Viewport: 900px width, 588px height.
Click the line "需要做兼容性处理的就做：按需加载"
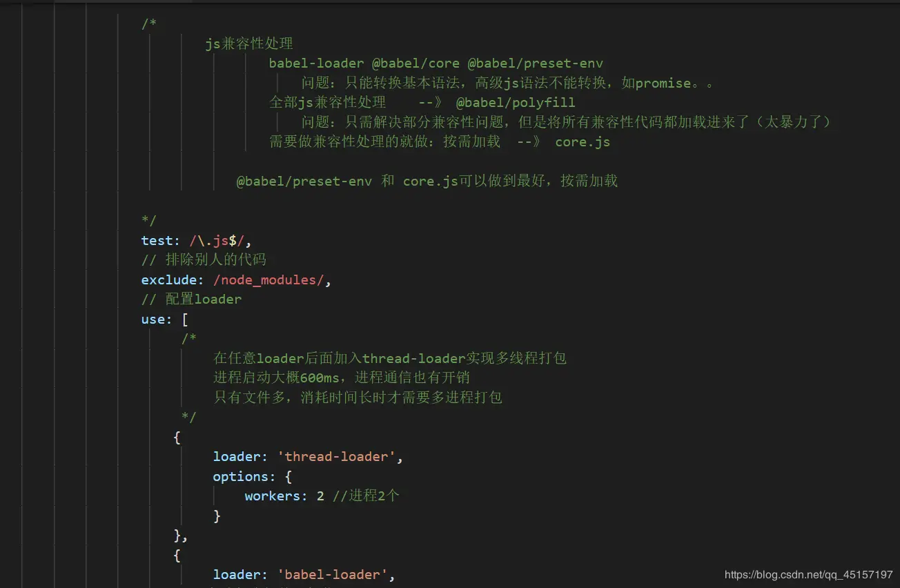coord(439,142)
